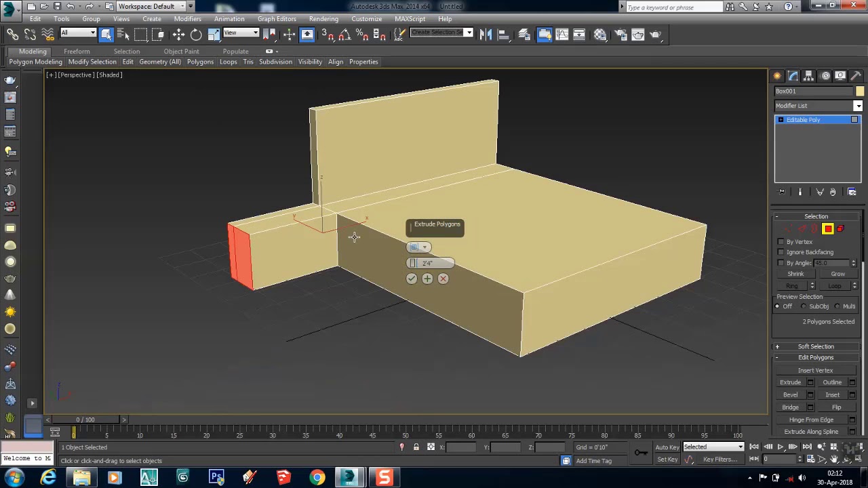
Task: Click the Grow selection button
Action: coord(837,274)
